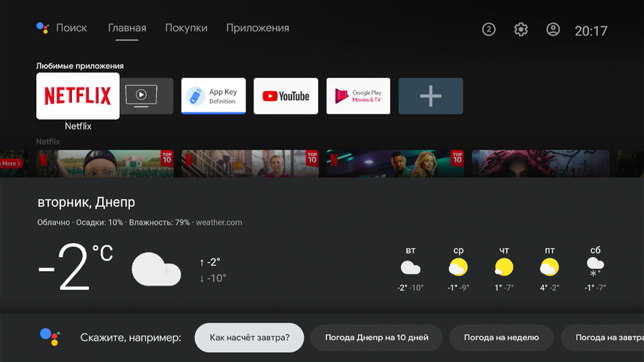This screenshot has width=644, height=362.
Task: Click the вторник, Днепр heading
Action: 86,202
